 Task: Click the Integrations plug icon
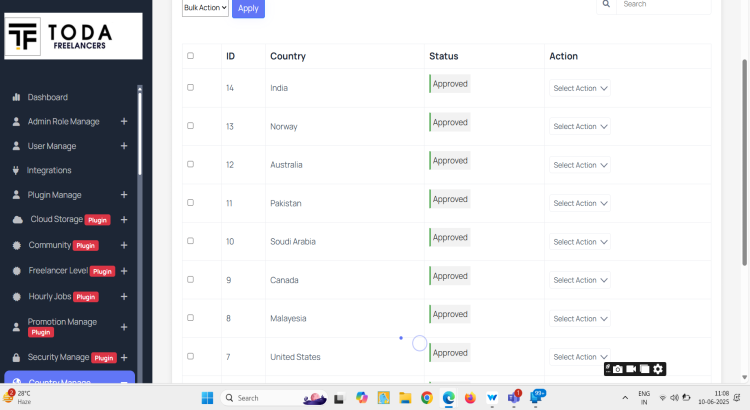(16, 170)
